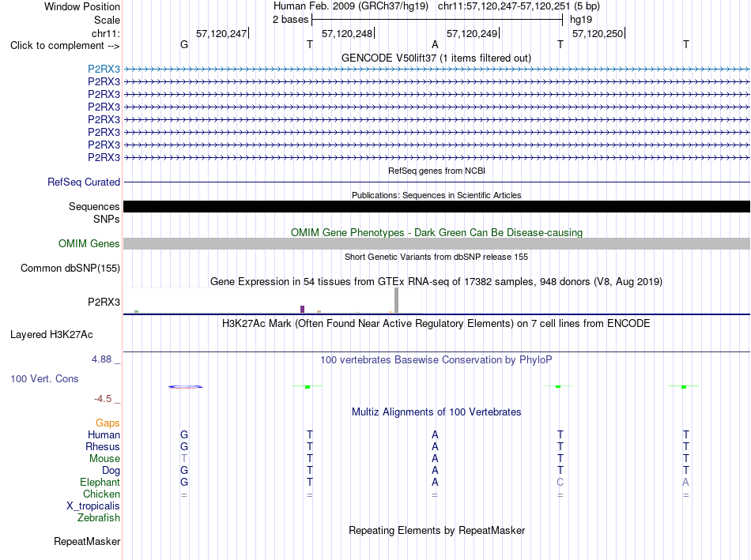The image size is (751, 560).
Task: Click the 'RefSeq genes from NCBI' title
Action: (x=437, y=171)
